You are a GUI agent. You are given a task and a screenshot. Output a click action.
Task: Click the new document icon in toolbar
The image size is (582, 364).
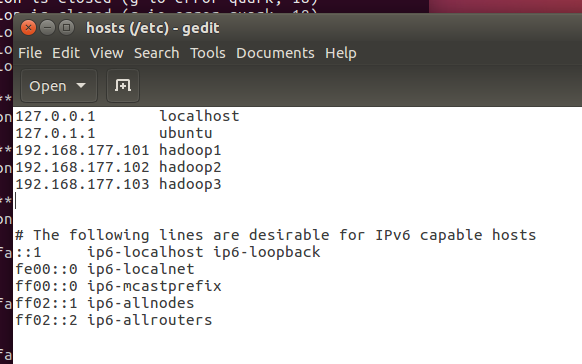(x=123, y=86)
